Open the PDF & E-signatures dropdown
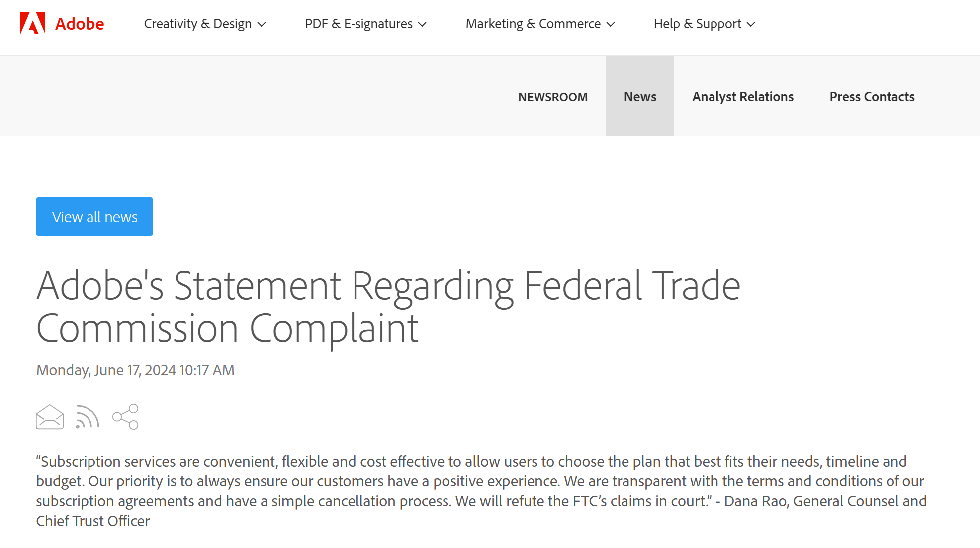Screen dimensions: 980x548 365,24
